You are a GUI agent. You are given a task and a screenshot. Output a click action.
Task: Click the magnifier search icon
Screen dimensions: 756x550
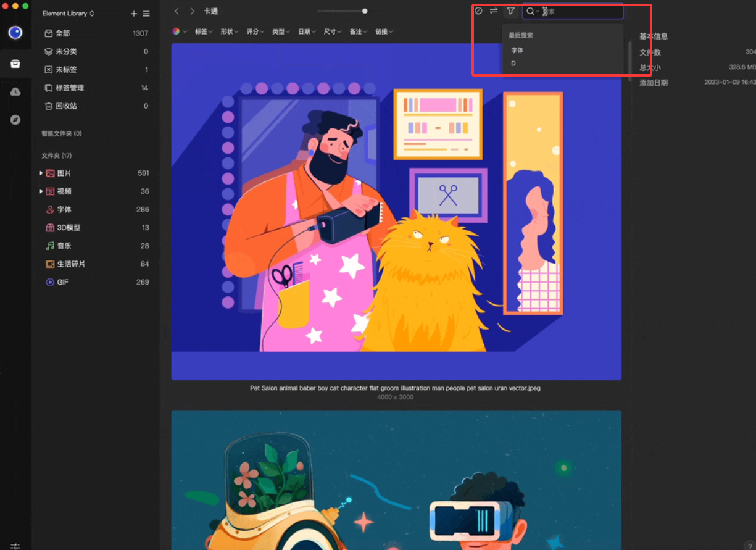coord(530,11)
